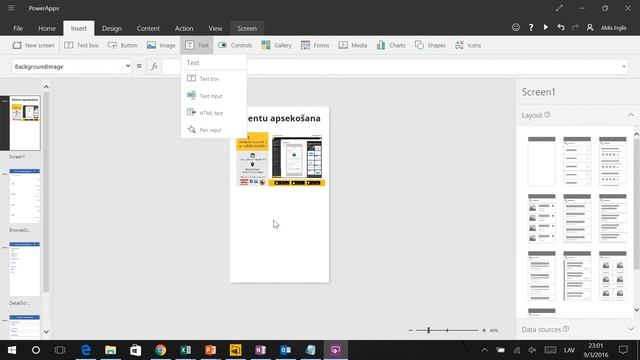Switch to the Home tab

pos(47,28)
